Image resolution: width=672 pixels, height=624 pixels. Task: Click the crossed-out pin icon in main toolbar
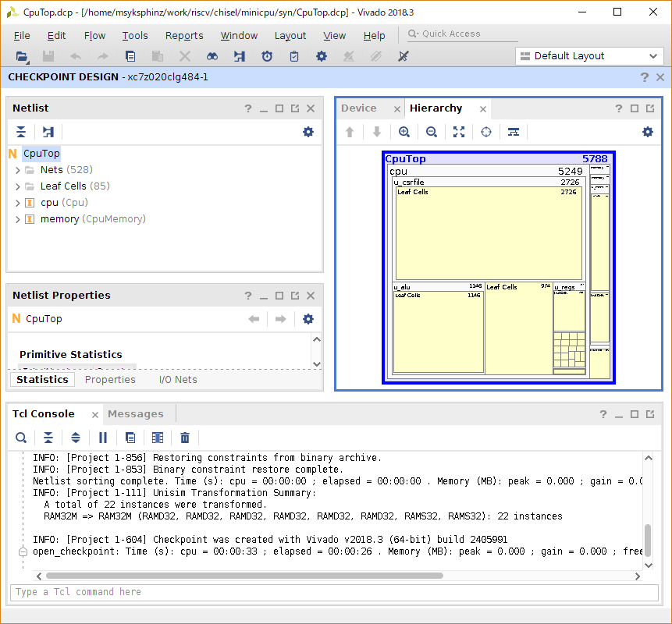[x=404, y=56]
